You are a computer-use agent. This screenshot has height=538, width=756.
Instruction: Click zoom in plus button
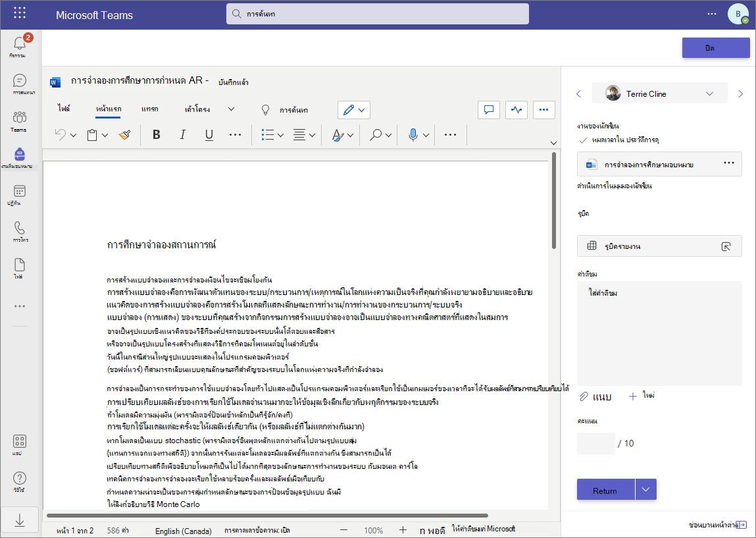[403, 530]
